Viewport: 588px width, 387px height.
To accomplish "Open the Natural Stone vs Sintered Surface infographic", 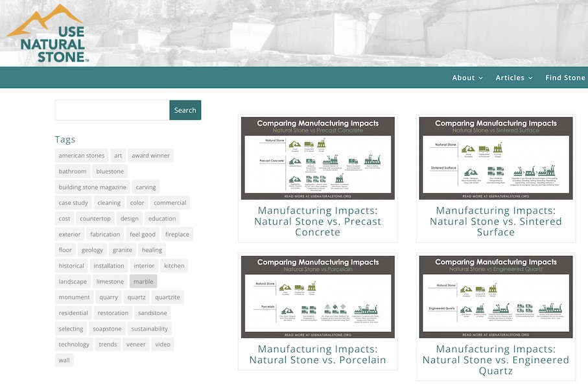I will point(496,158).
